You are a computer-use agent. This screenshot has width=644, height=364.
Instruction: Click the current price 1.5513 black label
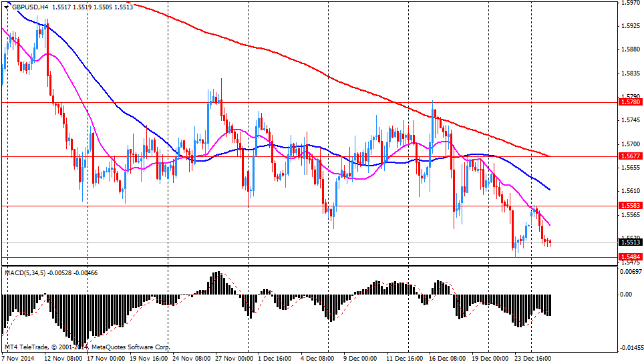point(630,242)
